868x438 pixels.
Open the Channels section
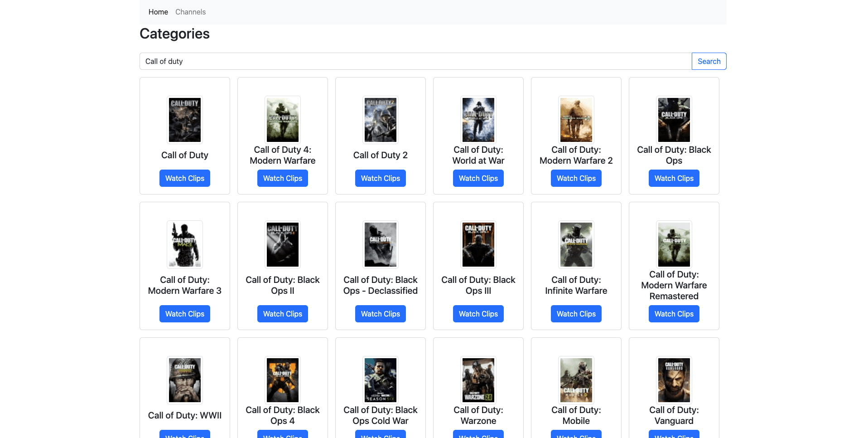[190, 12]
